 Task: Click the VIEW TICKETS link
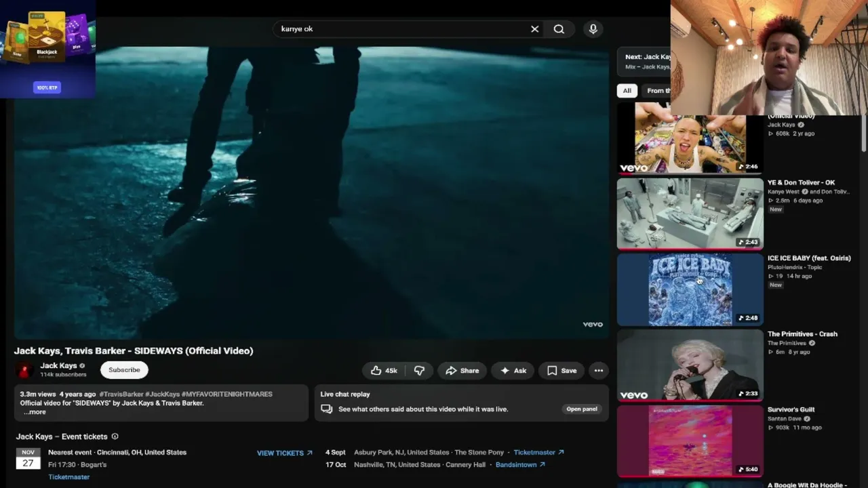click(x=284, y=453)
